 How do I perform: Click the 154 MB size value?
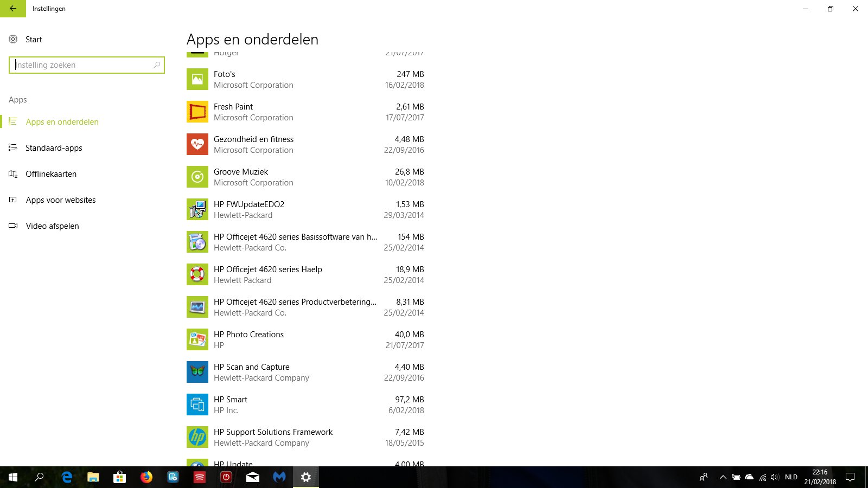coord(411,237)
